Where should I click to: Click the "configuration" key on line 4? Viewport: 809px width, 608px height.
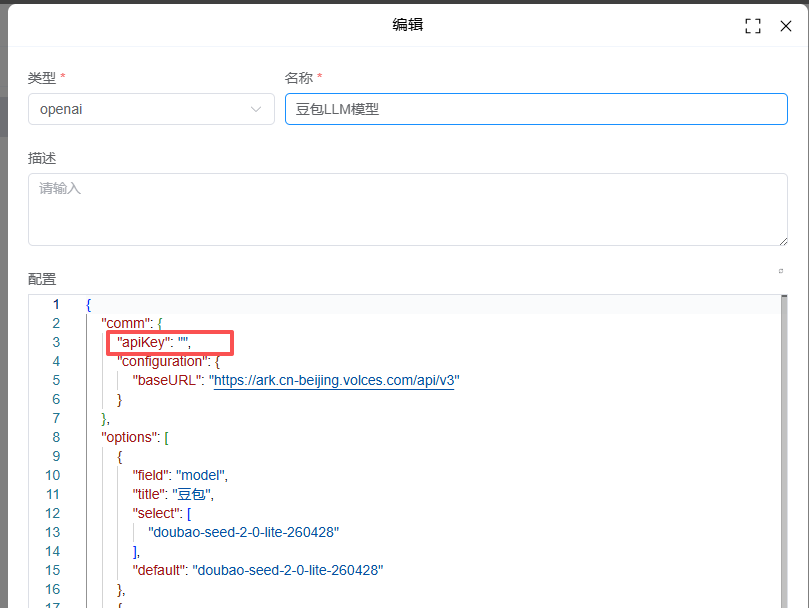point(163,361)
